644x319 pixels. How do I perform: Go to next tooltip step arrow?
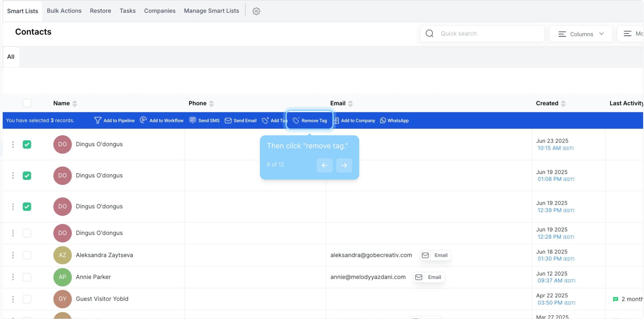344,165
